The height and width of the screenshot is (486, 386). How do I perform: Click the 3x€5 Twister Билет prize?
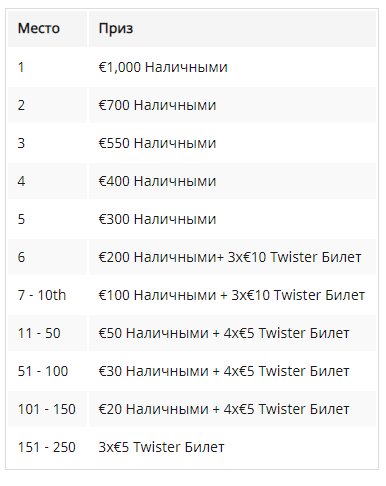click(161, 447)
